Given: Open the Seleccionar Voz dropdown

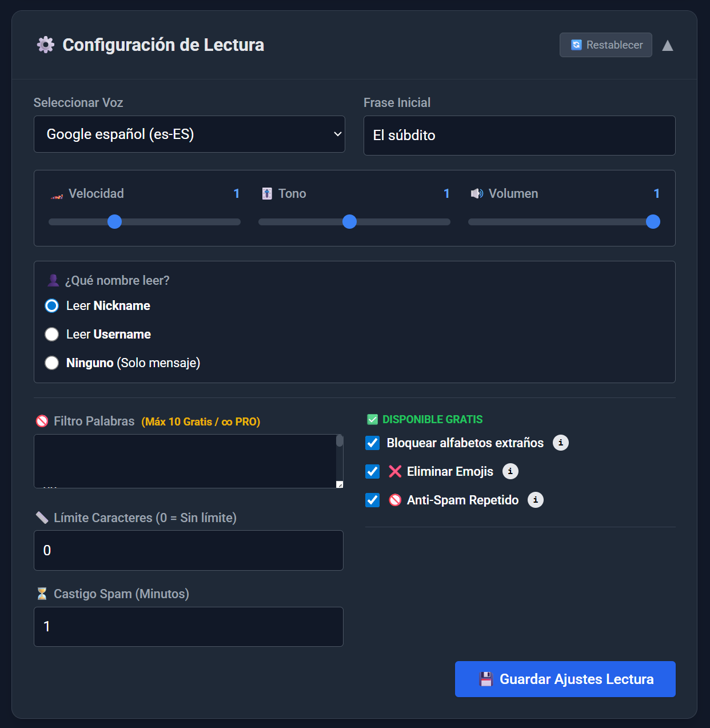Looking at the screenshot, I should tap(189, 134).
